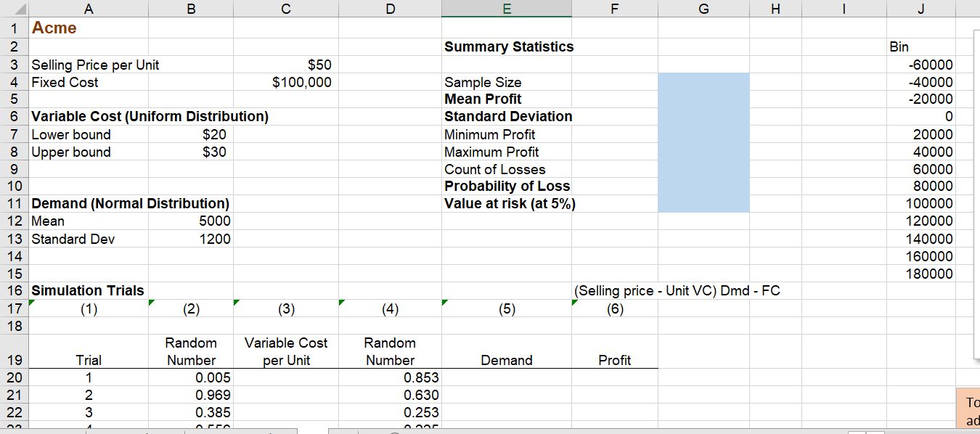Screen dimensions: 980x434
Task: Select the $30 upper bound value
Action: pos(191,152)
